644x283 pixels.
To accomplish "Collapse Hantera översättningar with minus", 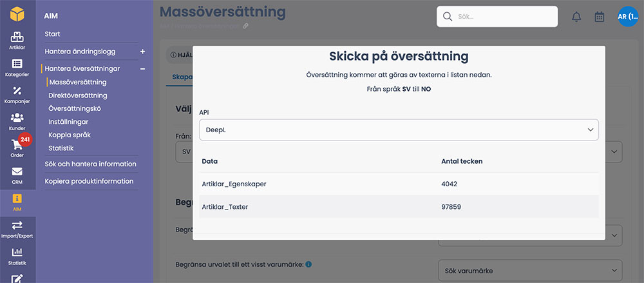I will point(142,68).
